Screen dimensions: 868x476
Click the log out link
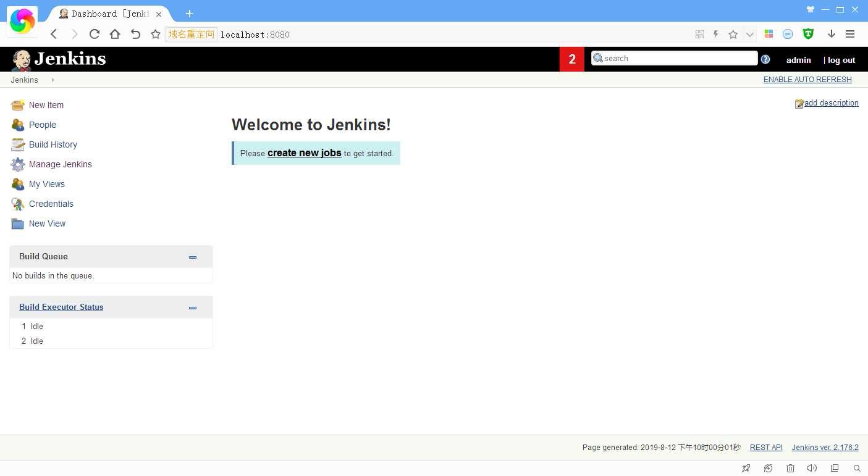(x=841, y=60)
